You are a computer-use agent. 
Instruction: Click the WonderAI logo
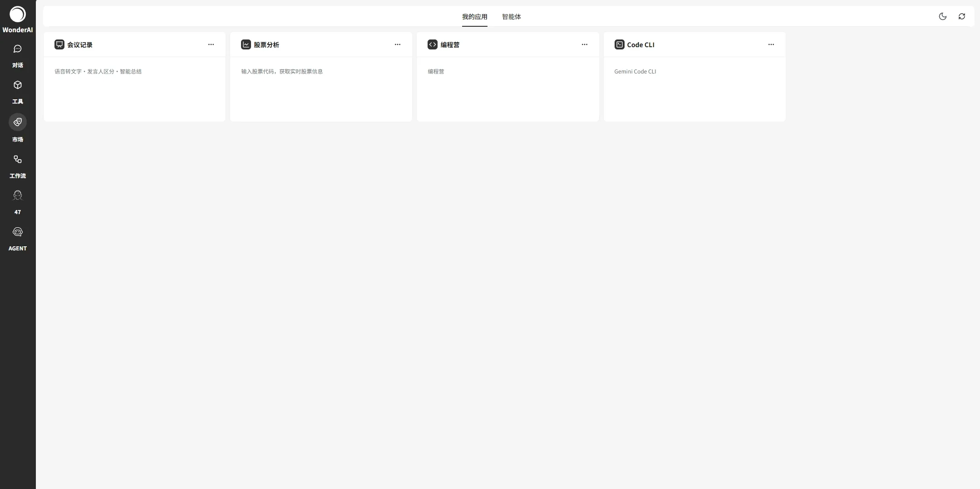(17, 15)
